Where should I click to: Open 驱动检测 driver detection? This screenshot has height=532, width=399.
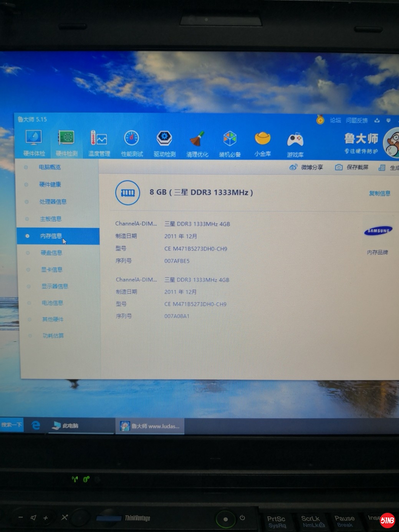(164, 143)
